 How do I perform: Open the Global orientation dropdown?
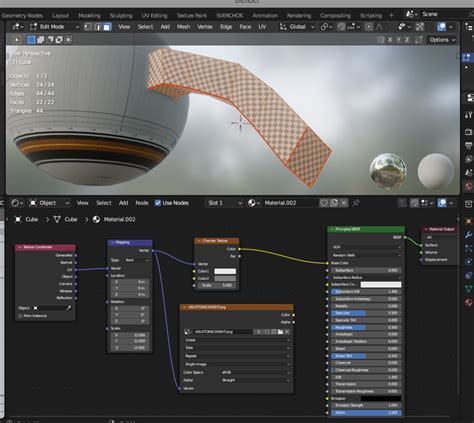297,27
